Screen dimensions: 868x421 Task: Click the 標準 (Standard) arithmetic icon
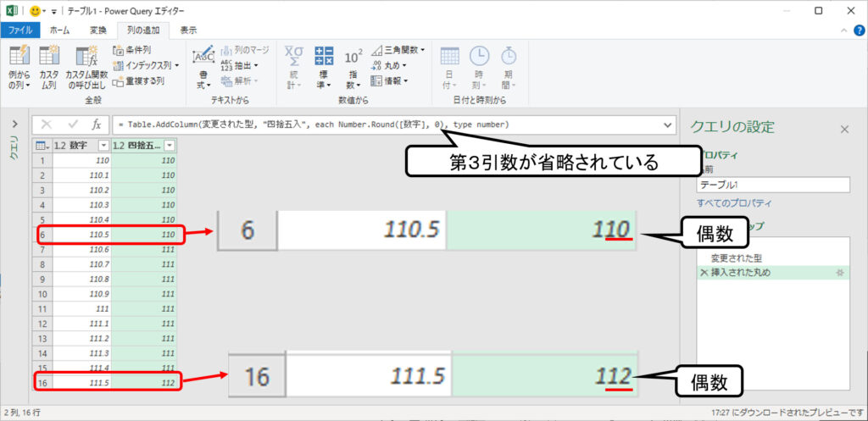pyautogui.click(x=324, y=57)
